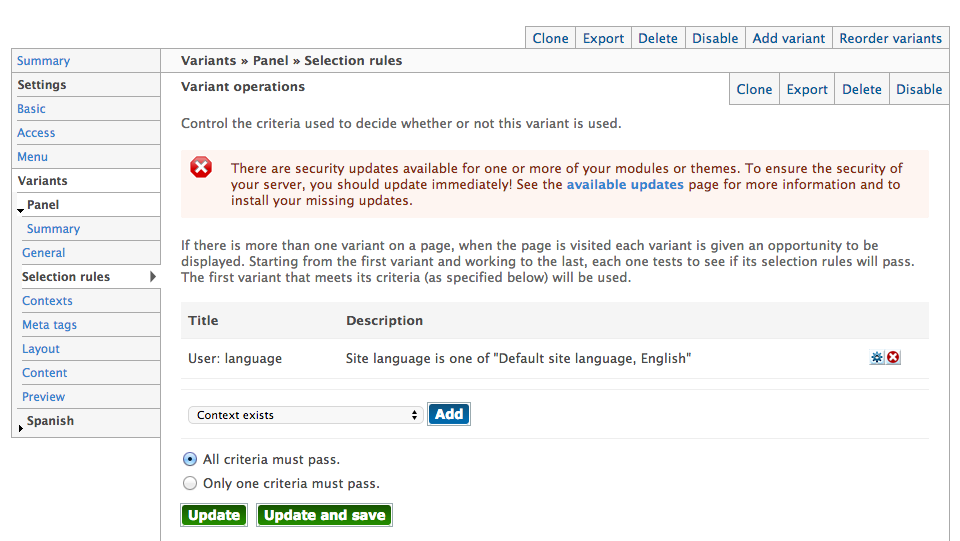Click the red error icon in warning box
960x541 pixels.
point(201,167)
